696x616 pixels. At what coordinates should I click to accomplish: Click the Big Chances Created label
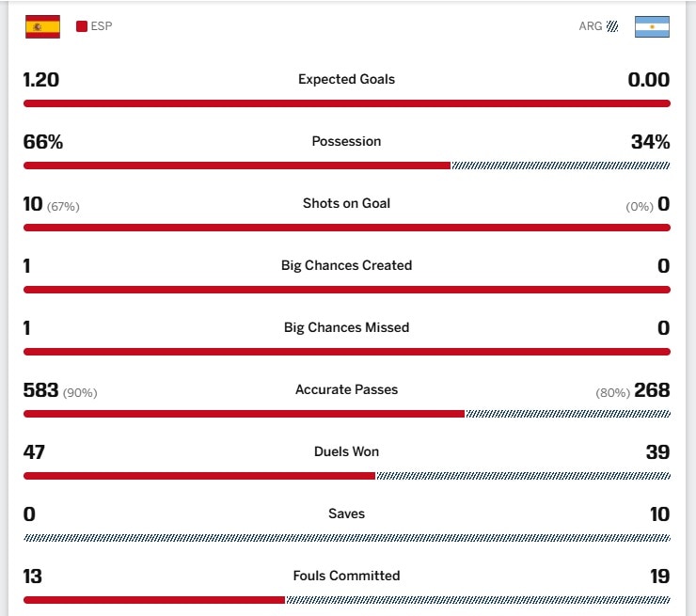pyautogui.click(x=347, y=265)
